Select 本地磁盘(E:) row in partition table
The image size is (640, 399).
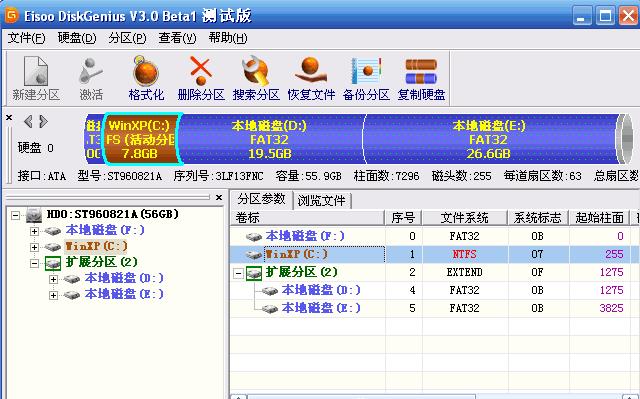(435, 308)
